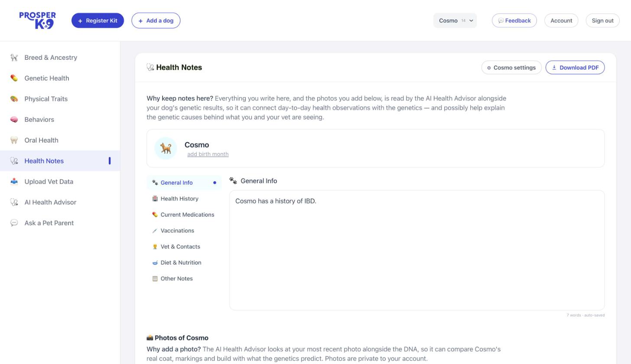Click the Physical Traits palette icon
This screenshot has width=631, height=364.
tap(14, 99)
